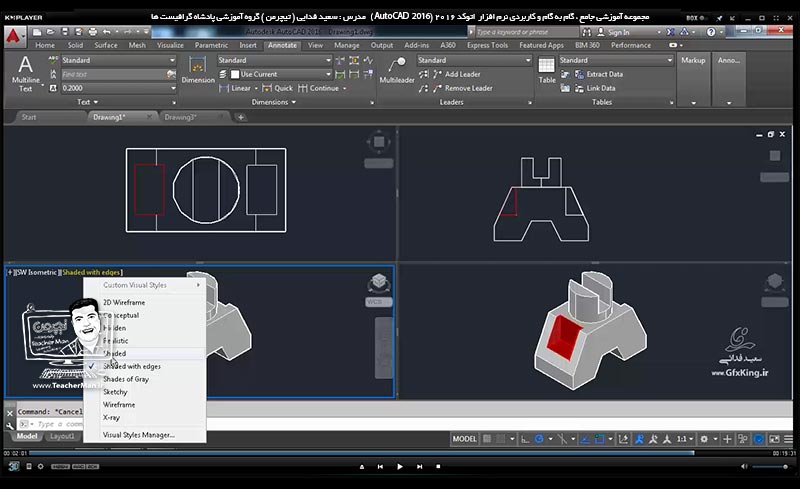This screenshot has height=489, width=800.
Task: Open the table style Standard dropdown
Action: click(x=616, y=60)
